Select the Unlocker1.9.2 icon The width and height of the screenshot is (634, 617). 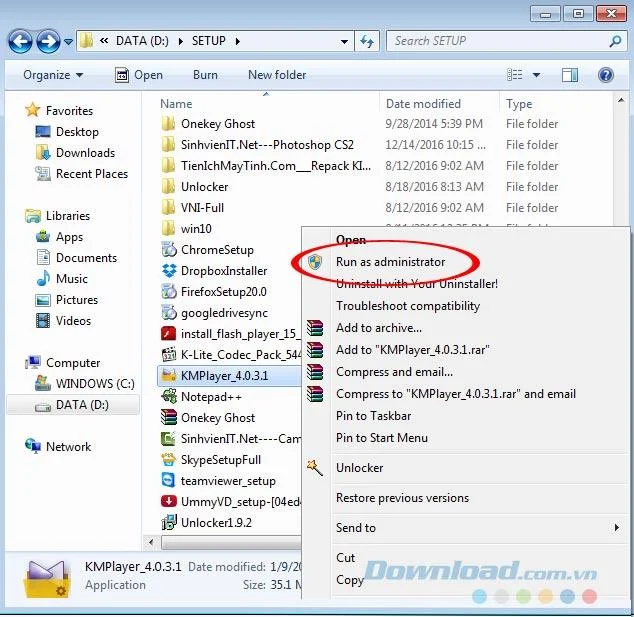click(169, 523)
